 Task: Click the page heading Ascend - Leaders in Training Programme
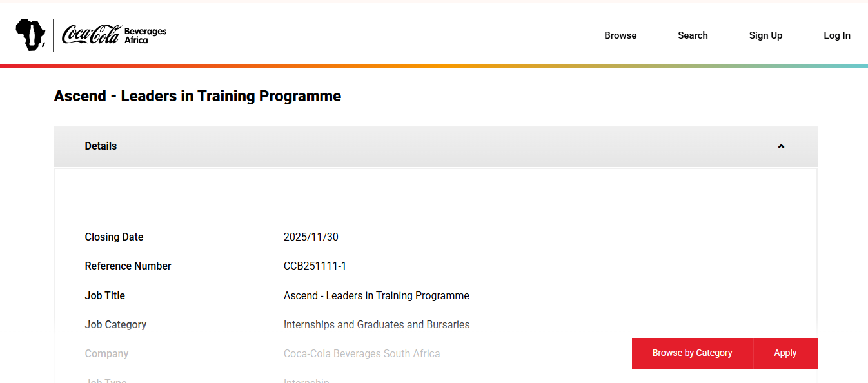coord(197,95)
